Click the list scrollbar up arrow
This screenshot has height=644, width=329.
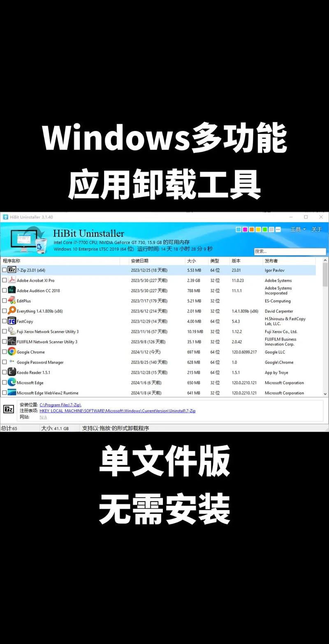tap(325, 260)
